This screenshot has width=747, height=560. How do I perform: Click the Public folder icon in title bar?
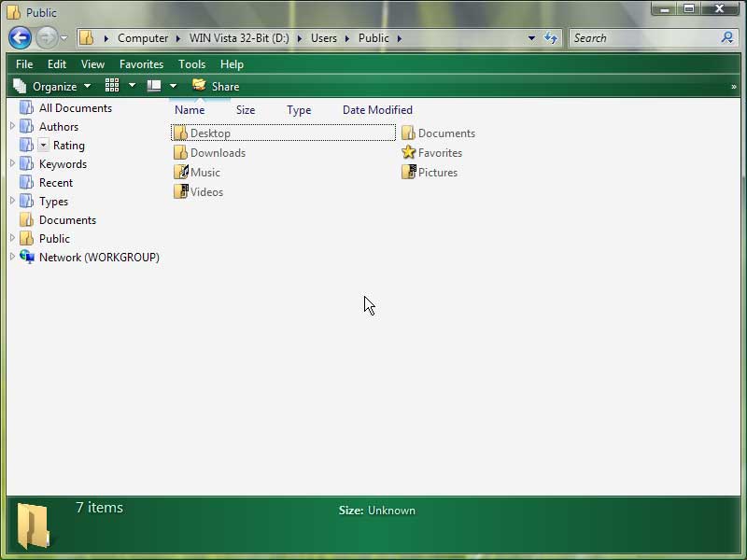14,12
